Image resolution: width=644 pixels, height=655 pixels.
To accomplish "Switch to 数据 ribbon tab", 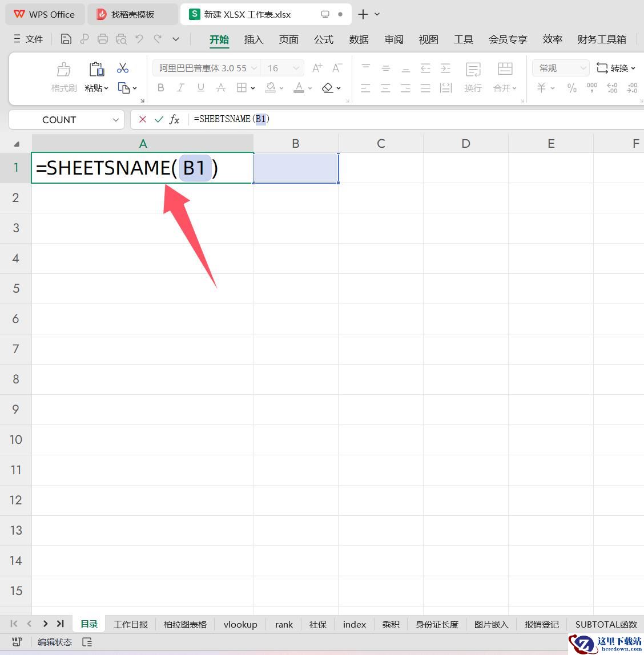I will pyautogui.click(x=359, y=40).
